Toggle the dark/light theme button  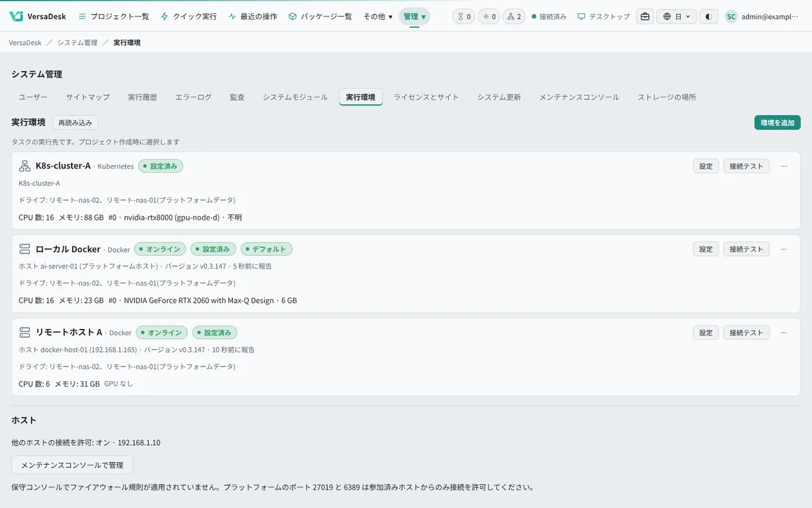(x=709, y=17)
